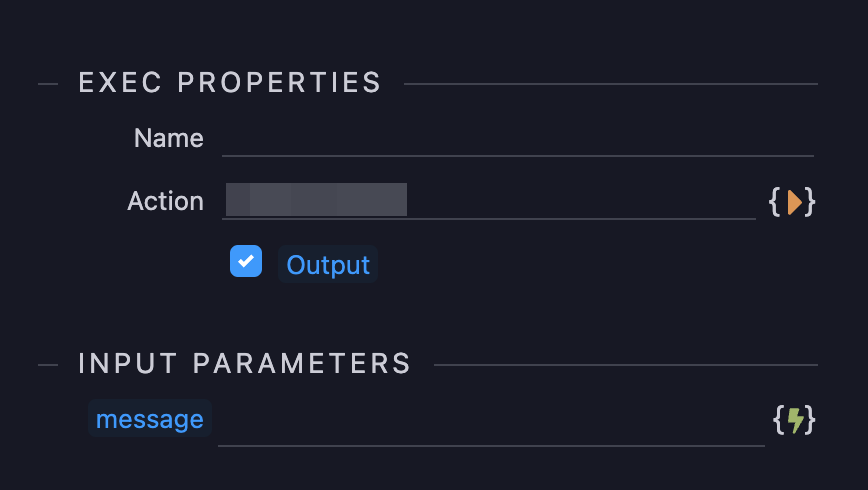
Task: Click the blurred Action value
Action: (x=316, y=200)
